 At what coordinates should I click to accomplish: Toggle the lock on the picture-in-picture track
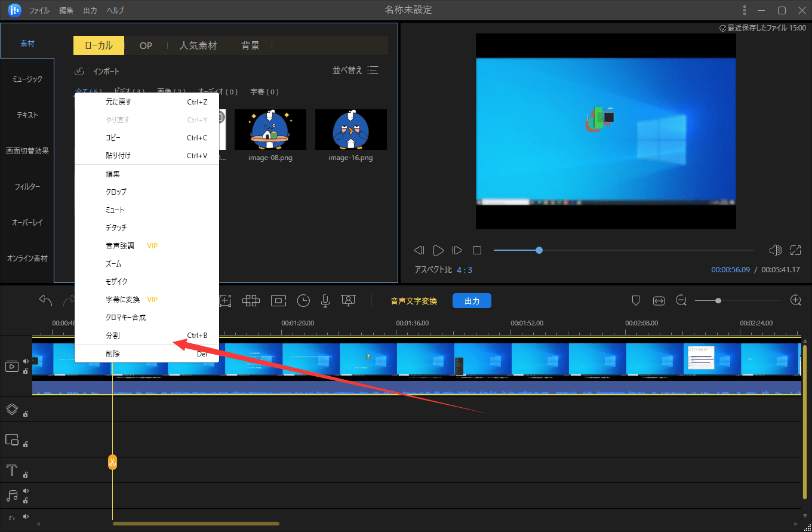(26, 444)
